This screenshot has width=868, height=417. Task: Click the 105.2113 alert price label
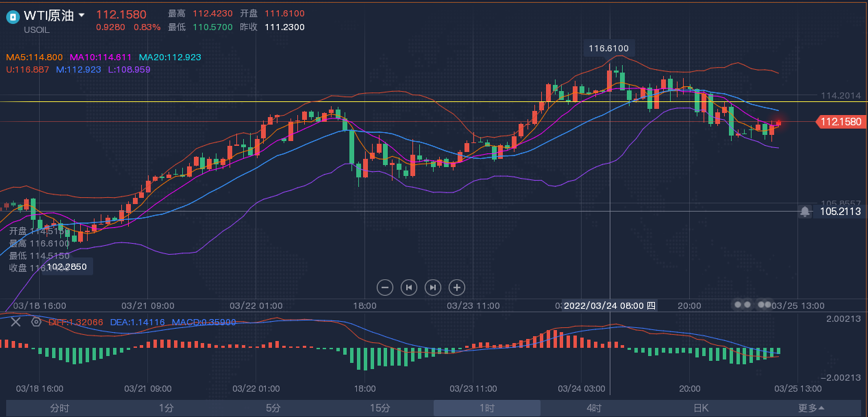tap(840, 212)
